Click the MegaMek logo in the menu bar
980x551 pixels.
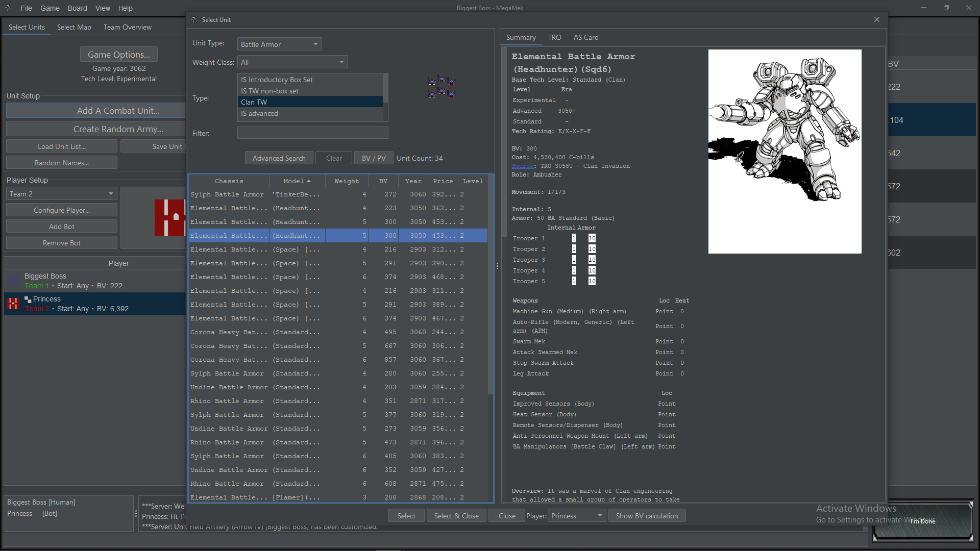(8, 8)
